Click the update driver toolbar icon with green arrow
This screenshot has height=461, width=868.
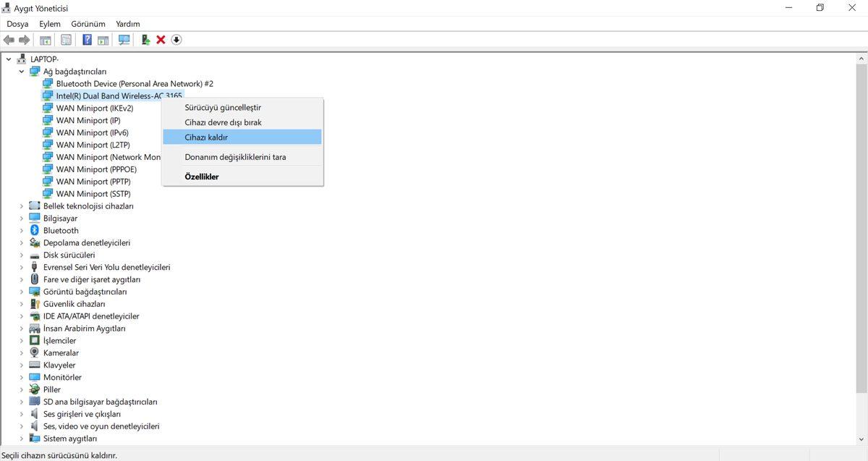point(145,40)
